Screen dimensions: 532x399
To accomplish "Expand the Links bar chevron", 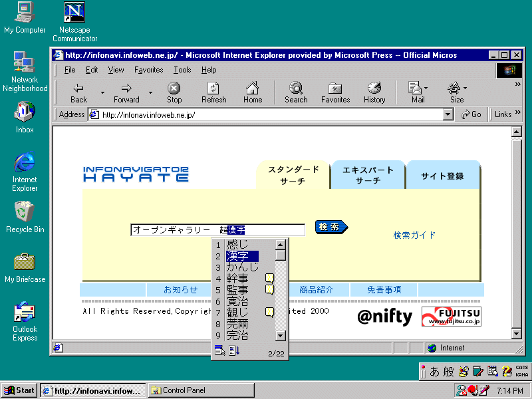I will tap(518, 112).
